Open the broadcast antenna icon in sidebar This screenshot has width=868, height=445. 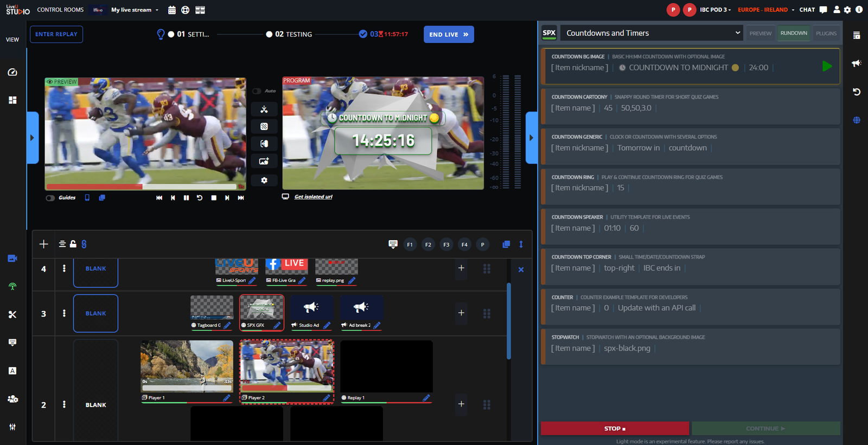pos(12,286)
